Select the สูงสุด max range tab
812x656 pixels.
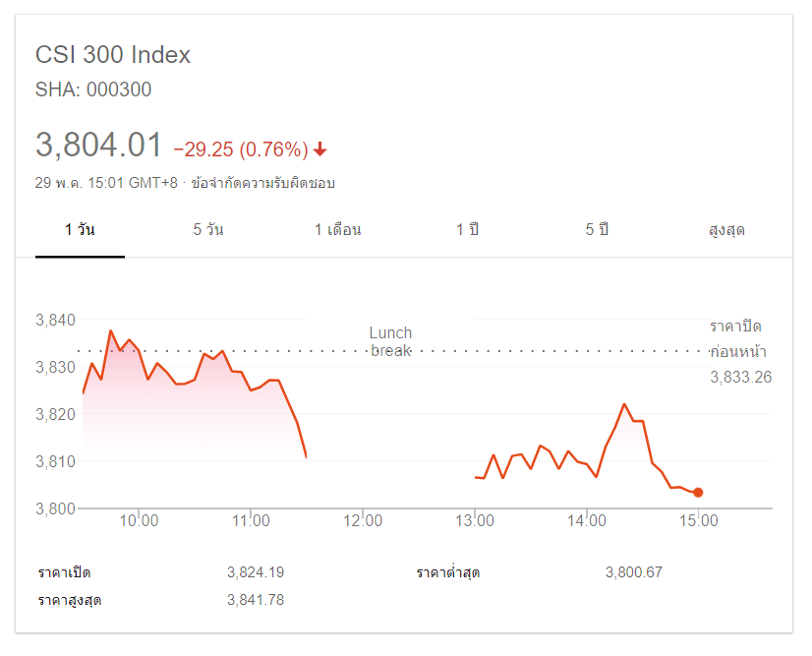pos(726,230)
